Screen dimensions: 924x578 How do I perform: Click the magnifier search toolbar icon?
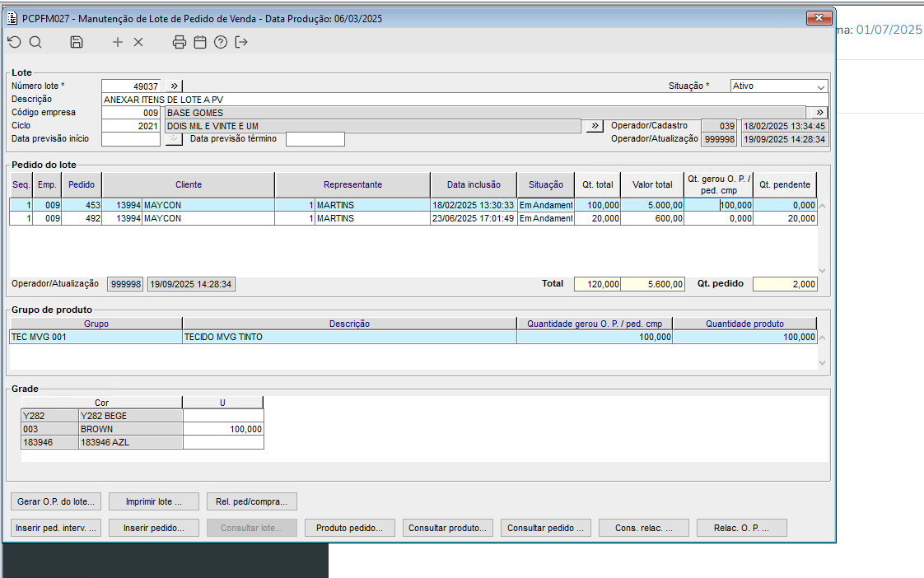pos(35,42)
